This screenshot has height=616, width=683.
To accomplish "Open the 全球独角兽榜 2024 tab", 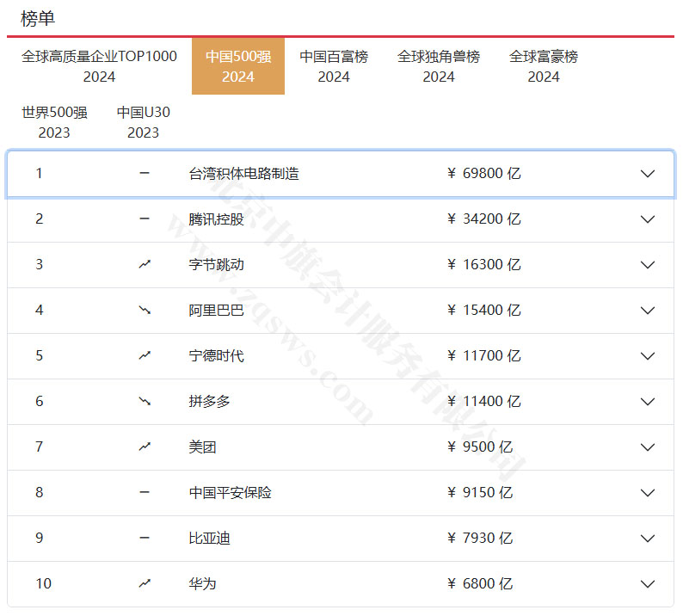I will point(439,66).
